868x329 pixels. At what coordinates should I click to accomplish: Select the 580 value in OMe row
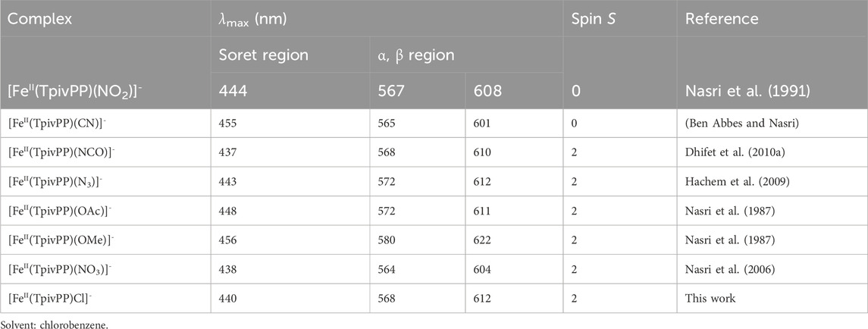click(387, 240)
